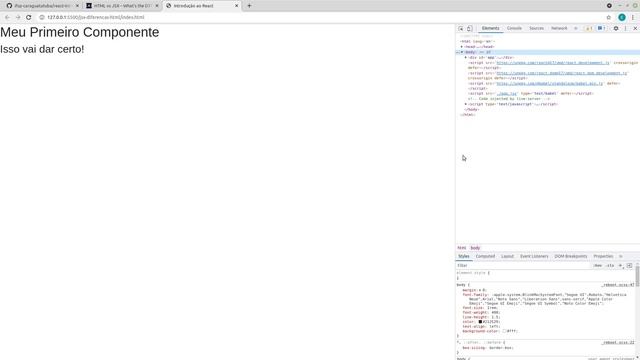Show more styles pane tabs chevron

coord(621,256)
